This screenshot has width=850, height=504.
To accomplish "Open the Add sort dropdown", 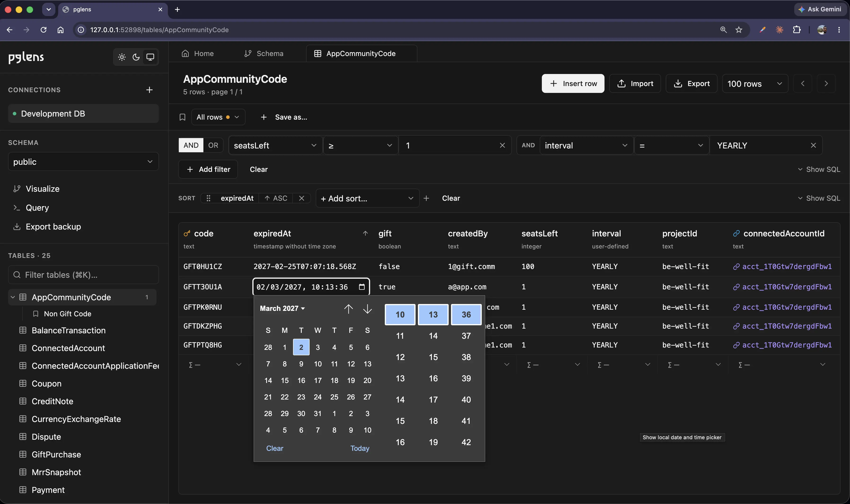I will (367, 198).
